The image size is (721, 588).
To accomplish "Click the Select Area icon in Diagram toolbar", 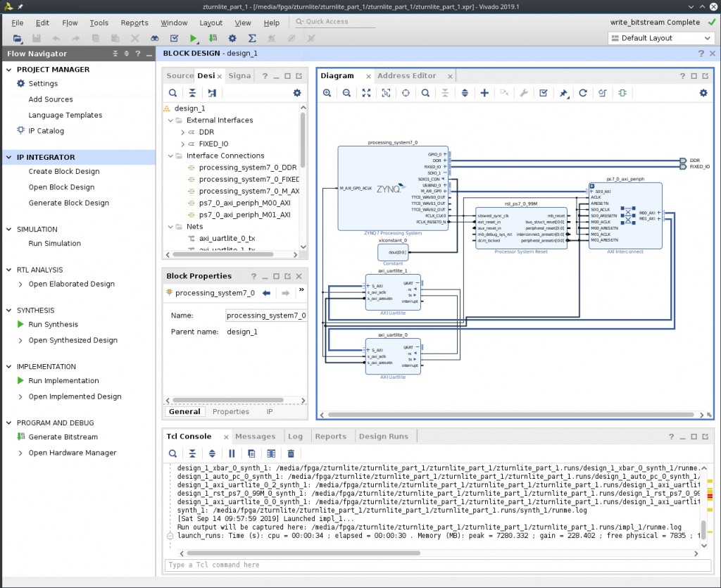I will 387,93.
